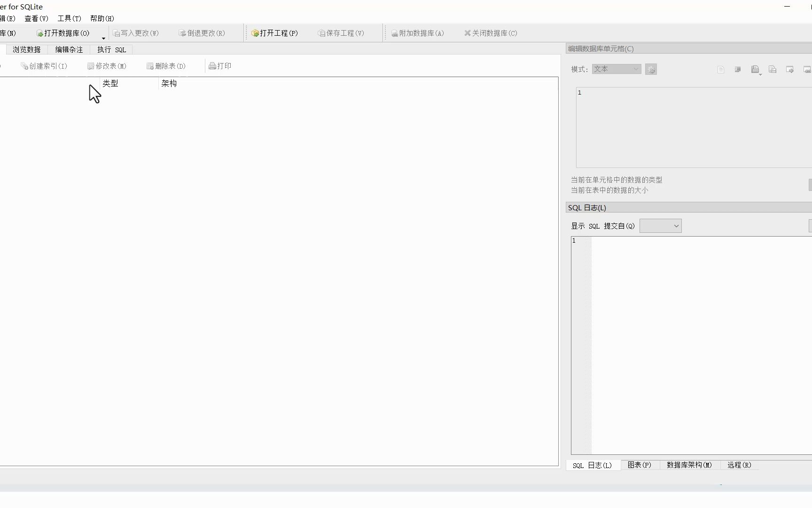Open the cell edit Mode (模式) dropdown
Viewport: 812px width, 508px height.
617,69
